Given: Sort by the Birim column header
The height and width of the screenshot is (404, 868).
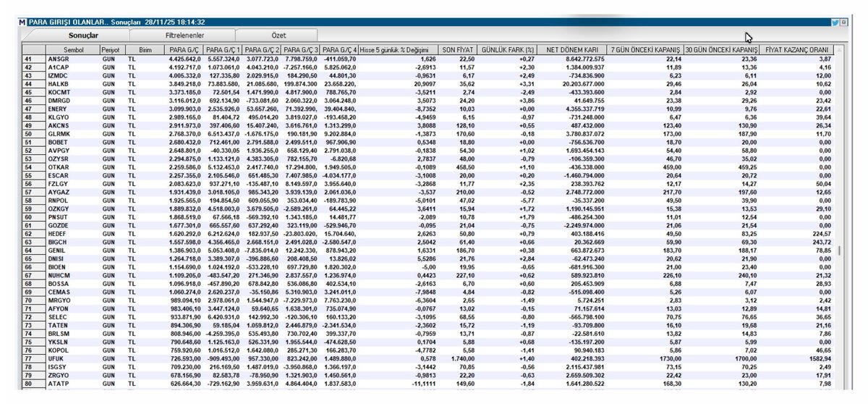Looking at the screenshot, I should coord(145,50).
